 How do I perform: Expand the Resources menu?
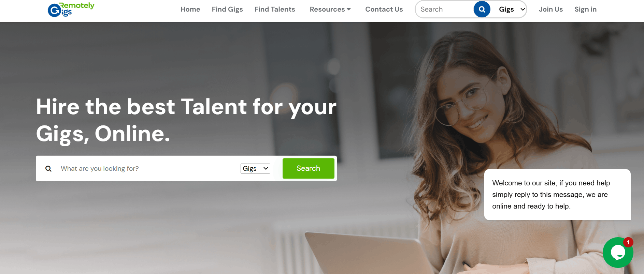[x=330, y=9]
